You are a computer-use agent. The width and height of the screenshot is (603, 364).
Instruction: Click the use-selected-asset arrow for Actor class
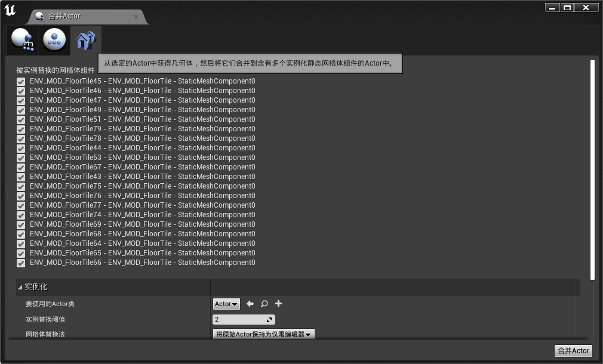(250, 304)
